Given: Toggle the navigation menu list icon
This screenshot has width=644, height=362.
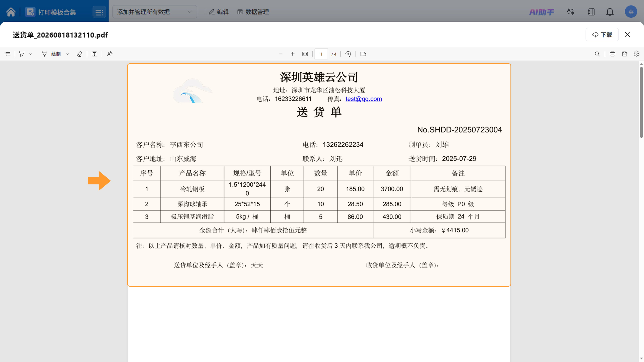Looking at the screenshot, I should click(99, 12).
